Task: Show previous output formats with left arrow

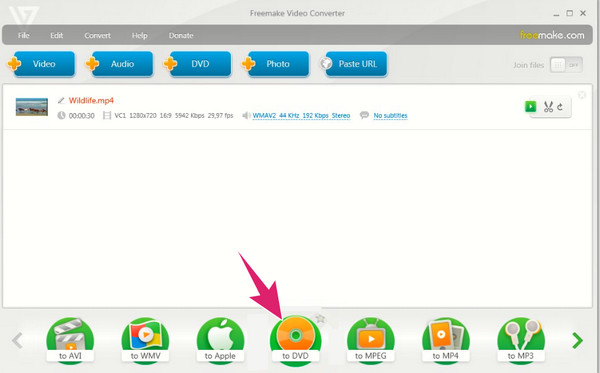Action: [x=17, y=340]
